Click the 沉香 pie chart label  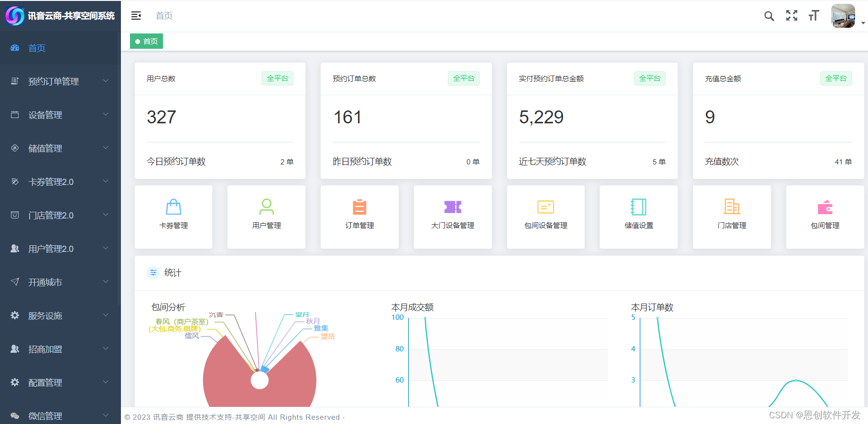[x=216, y=315]
